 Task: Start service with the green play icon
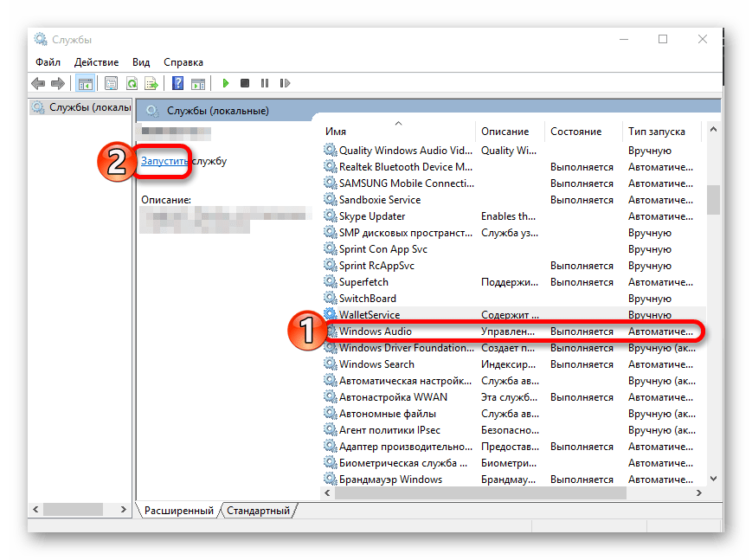tap(225, 83)
